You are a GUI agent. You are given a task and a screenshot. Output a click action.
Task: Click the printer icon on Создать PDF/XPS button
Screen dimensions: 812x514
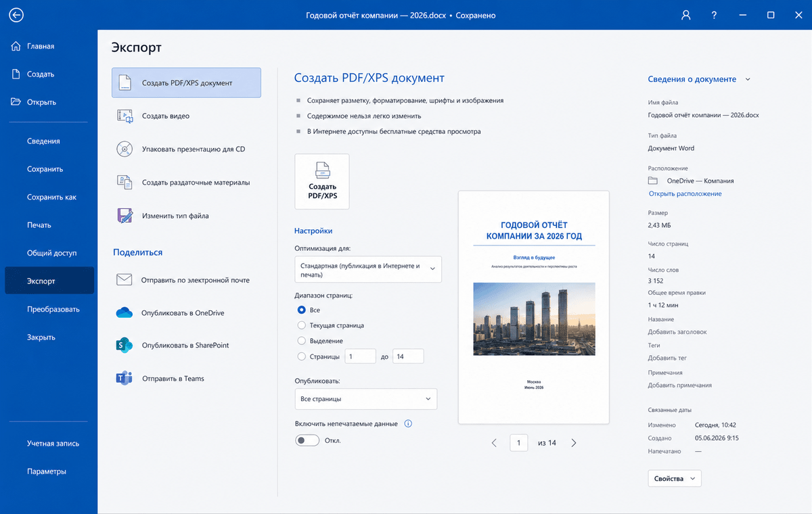(x=322, y=170)
